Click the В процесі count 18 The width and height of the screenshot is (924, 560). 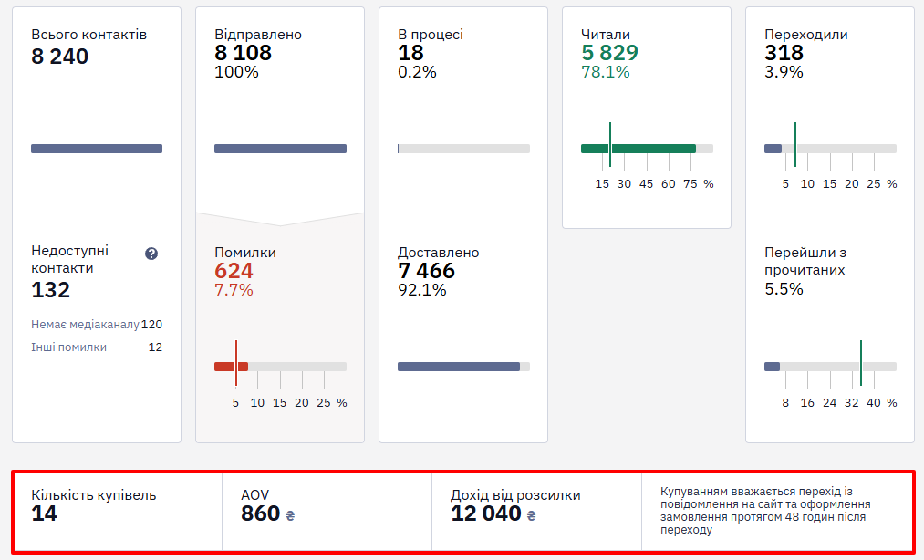[410, 53]
